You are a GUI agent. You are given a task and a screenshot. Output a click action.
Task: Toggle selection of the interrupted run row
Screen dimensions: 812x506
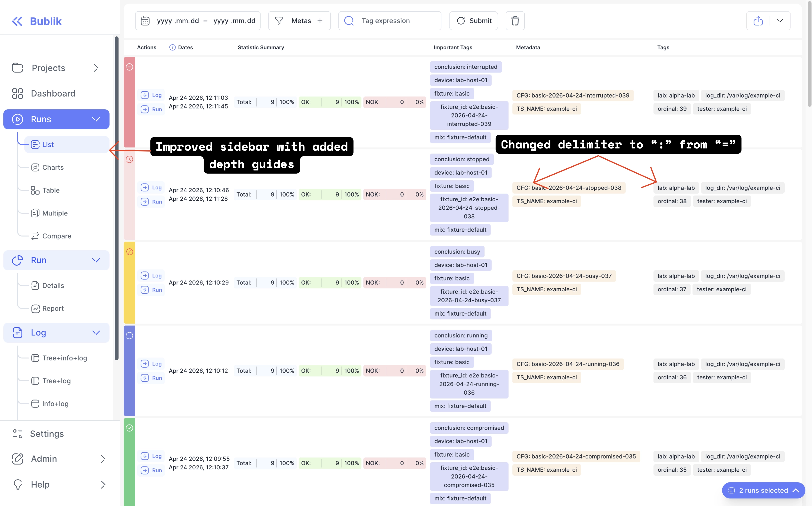(x=129, y=102)
